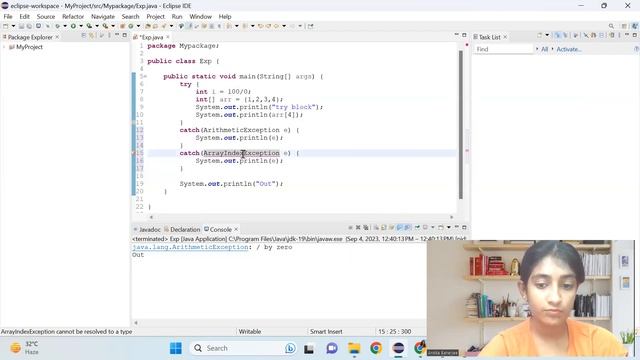Toggle Pin Console icon
This screenshot has height=360, width=640.
click(x=417, y=227)
